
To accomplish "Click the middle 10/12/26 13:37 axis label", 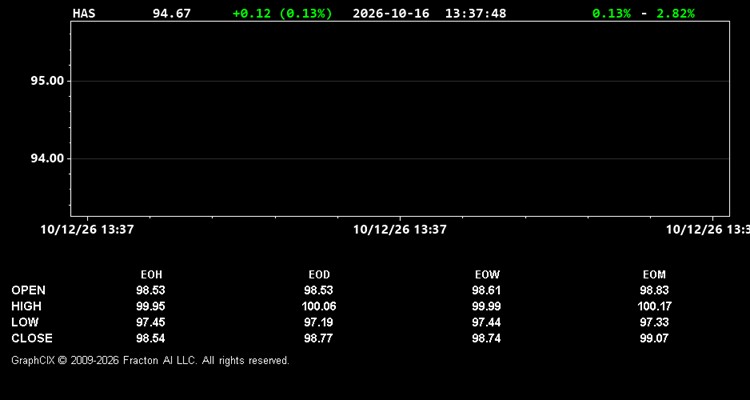I will (x=400, y=229).
